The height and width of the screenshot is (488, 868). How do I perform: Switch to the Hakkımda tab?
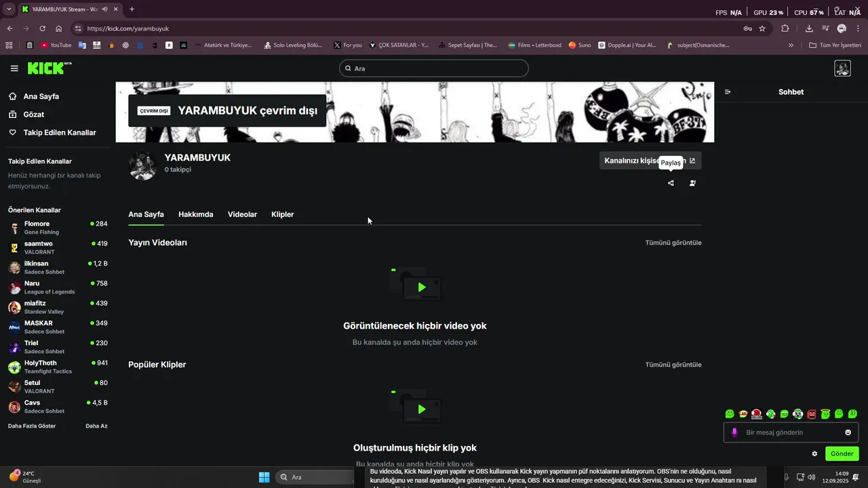[x=195, y=215]
